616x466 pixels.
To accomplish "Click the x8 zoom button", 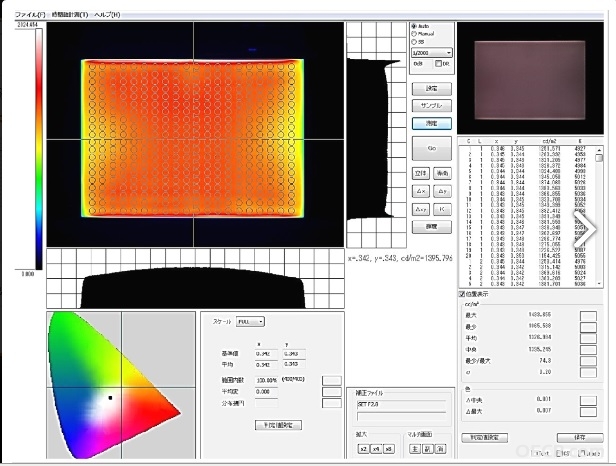I will 389,449.
